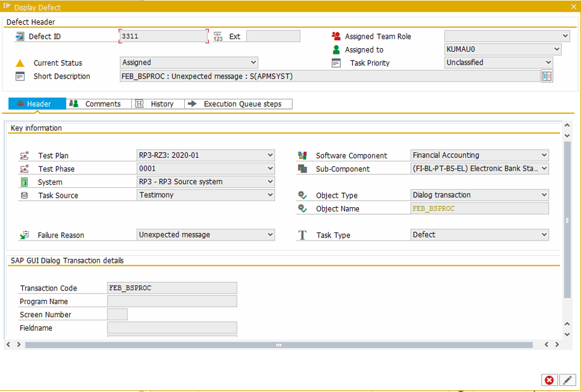
Task: Expand the Failure Reason dropdown
Action: point(270,234)
